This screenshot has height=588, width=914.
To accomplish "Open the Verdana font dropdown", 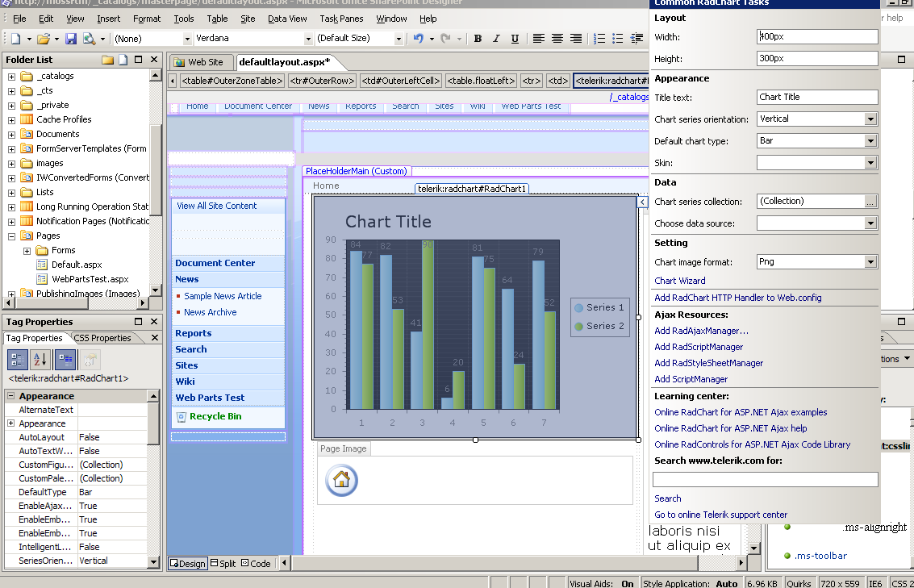I will pos(308,39).
